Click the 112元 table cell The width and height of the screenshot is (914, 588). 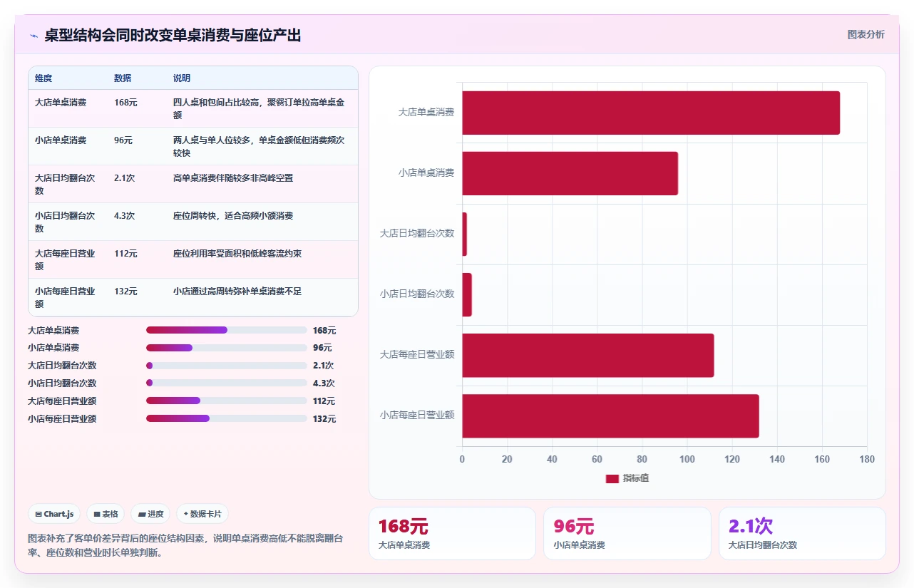tap(126, 253)
